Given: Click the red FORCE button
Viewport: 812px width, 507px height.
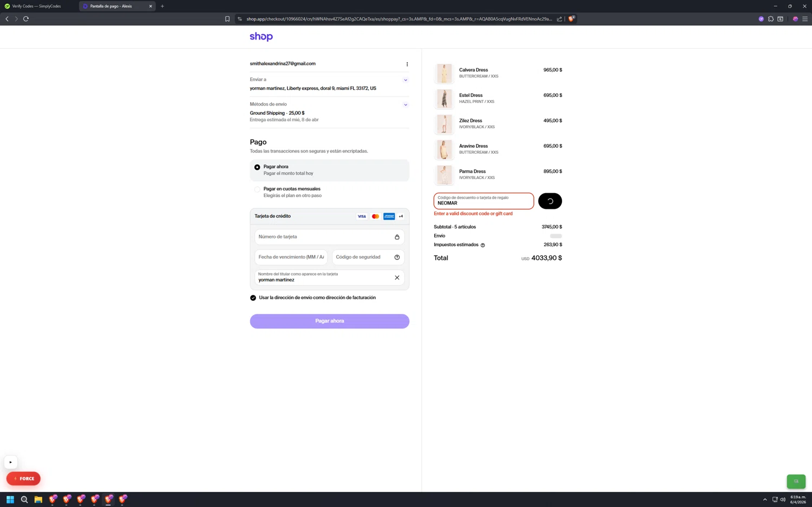Looking at the screenshot, I should coord(23,479).
